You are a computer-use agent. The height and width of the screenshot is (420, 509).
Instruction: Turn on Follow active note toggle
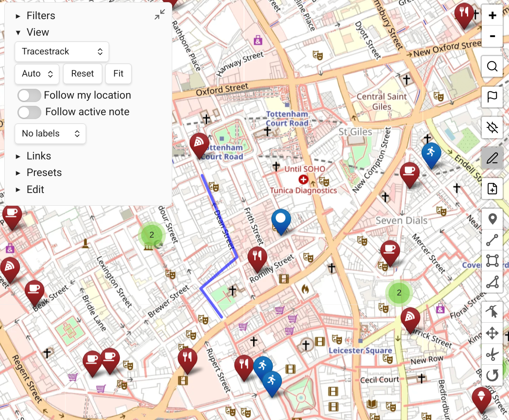click(29, 112)
